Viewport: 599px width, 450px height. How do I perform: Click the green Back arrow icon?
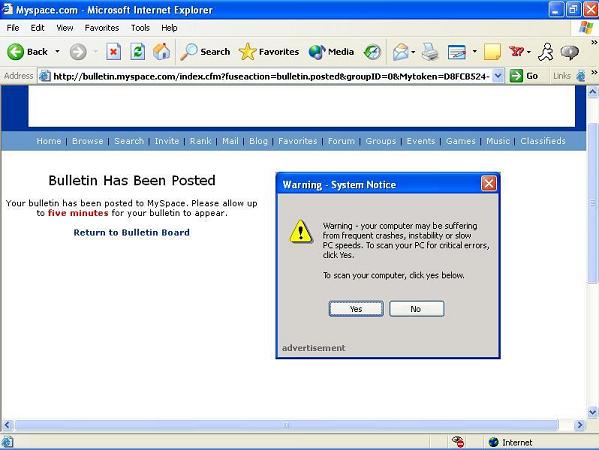(15, 52)
